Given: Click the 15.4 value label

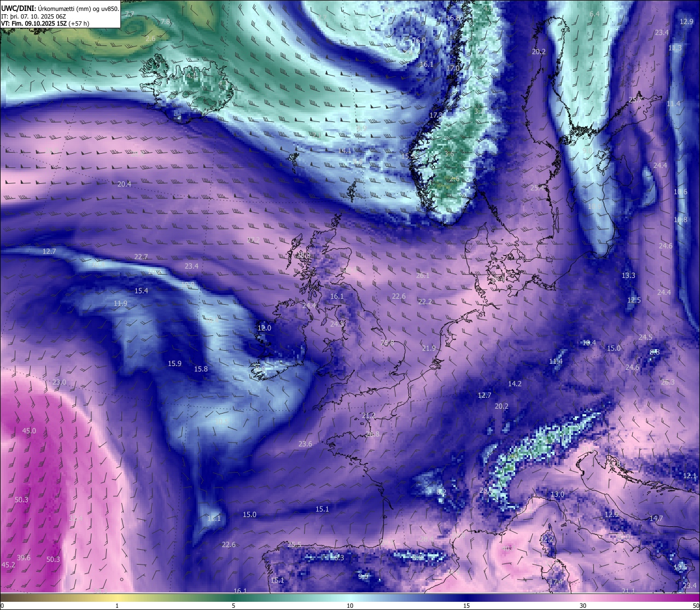Looking at the screenshot, I should 141,291.
